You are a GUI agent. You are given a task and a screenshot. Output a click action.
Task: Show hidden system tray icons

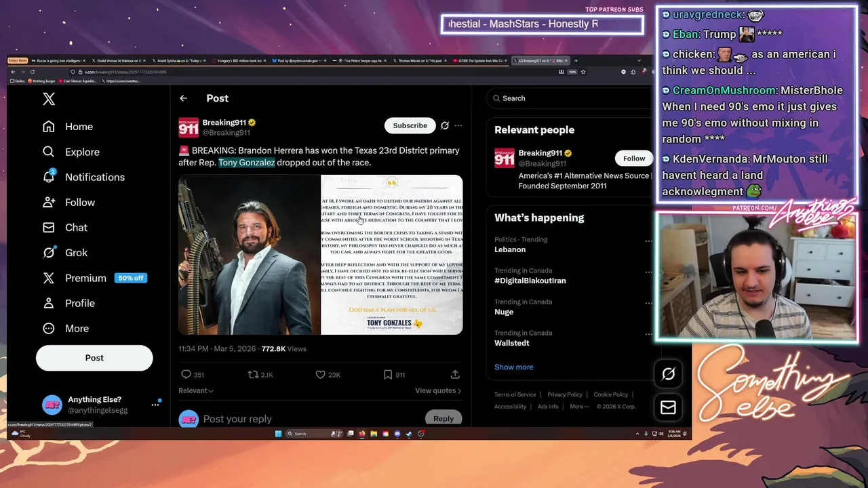pos(637,434)
